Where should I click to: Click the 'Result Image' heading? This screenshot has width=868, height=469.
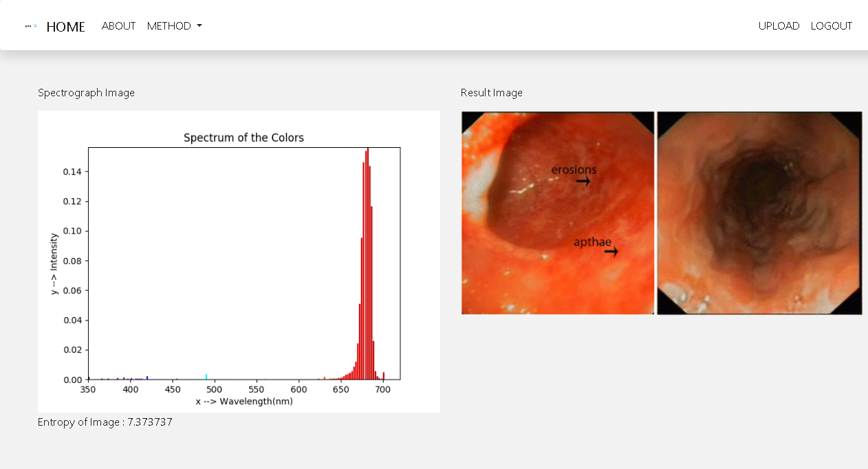(x=491, y=93)
